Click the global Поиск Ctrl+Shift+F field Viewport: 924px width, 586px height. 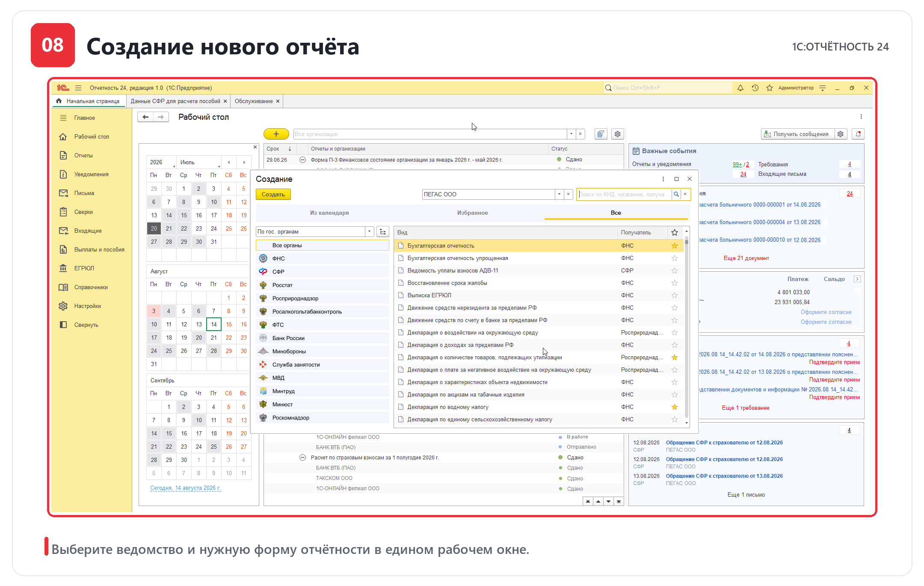coord(668,88)
